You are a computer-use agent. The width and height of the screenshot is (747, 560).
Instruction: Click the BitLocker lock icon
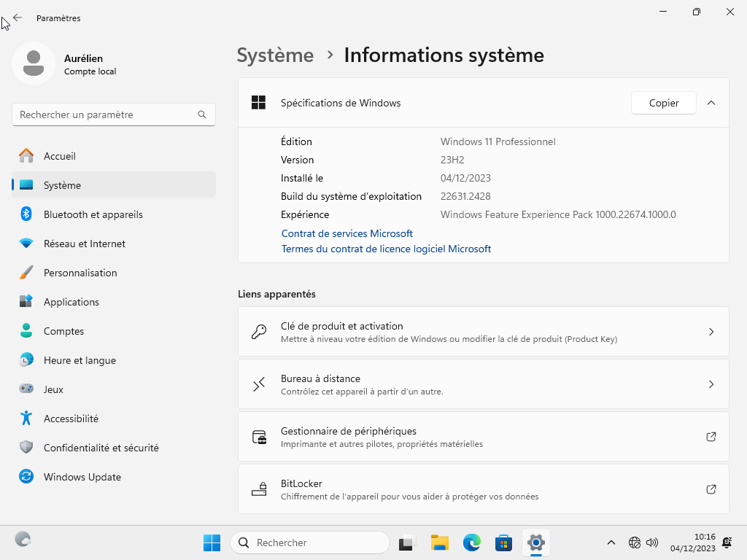click(259, 489)
